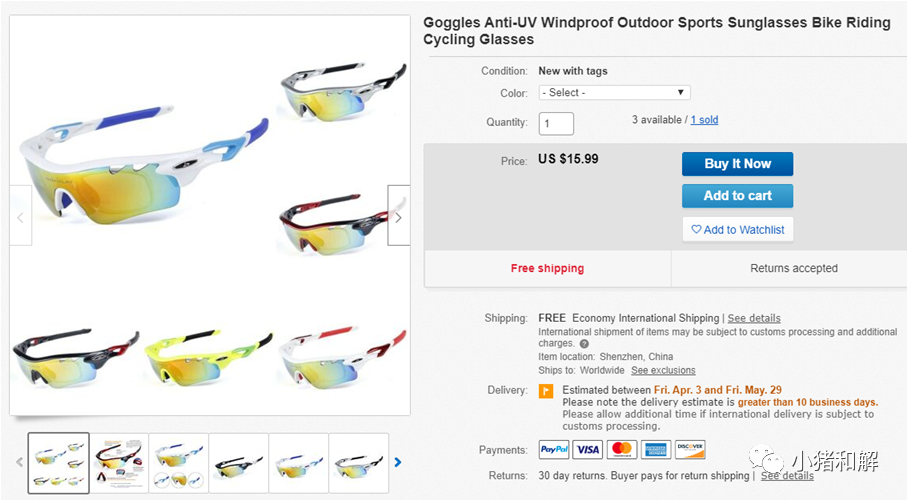Click the Mastercard payment icon
Screen dimensions: 908x501
point(621,450)
